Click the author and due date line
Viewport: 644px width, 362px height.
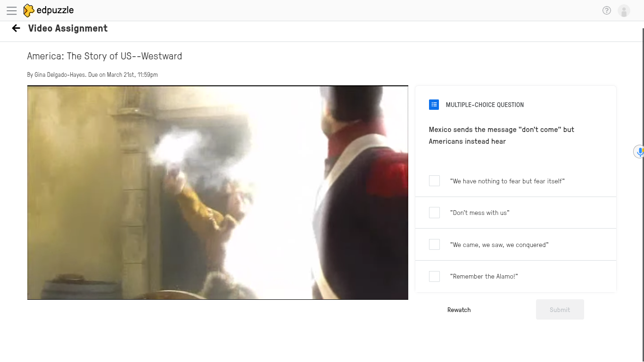92,74
